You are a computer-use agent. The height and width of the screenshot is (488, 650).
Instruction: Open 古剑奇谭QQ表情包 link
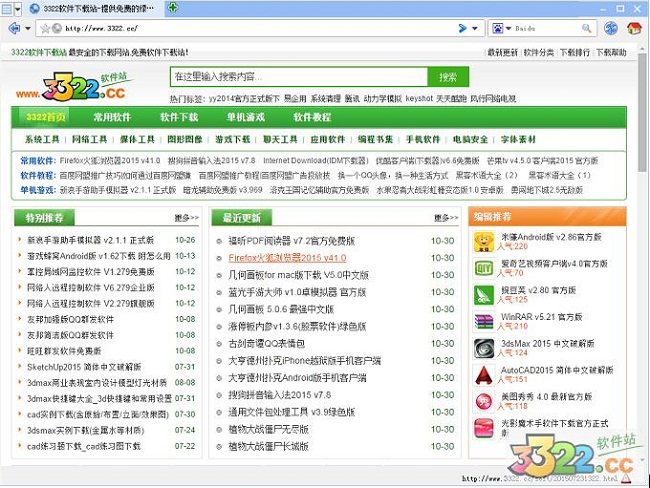267,344
